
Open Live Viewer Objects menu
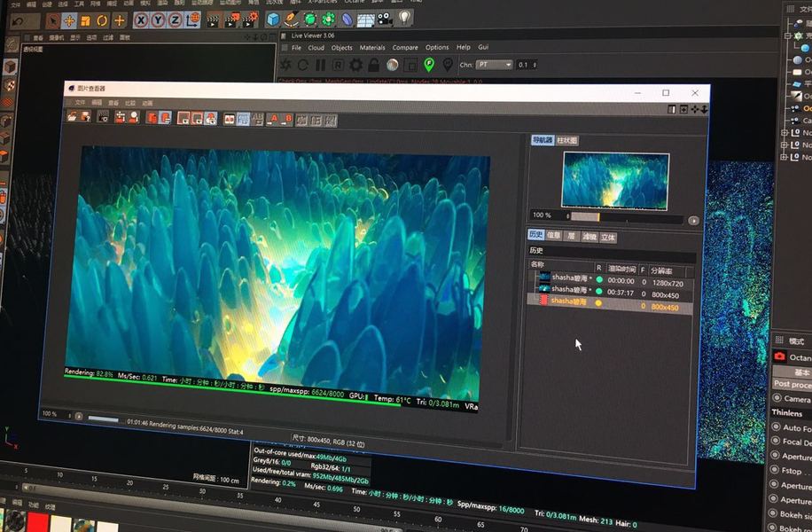342,48
